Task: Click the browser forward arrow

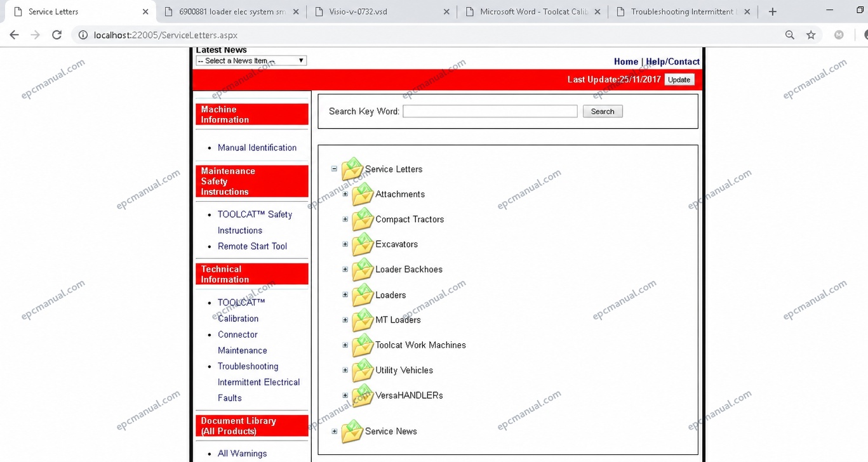Action: (x=36, y=35)
